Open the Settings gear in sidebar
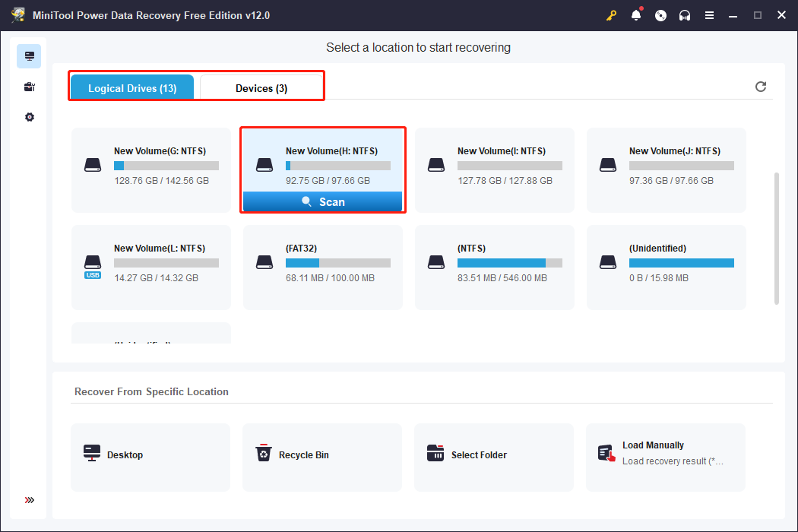Viewport: 798px width, 532px height. [30, 117]
